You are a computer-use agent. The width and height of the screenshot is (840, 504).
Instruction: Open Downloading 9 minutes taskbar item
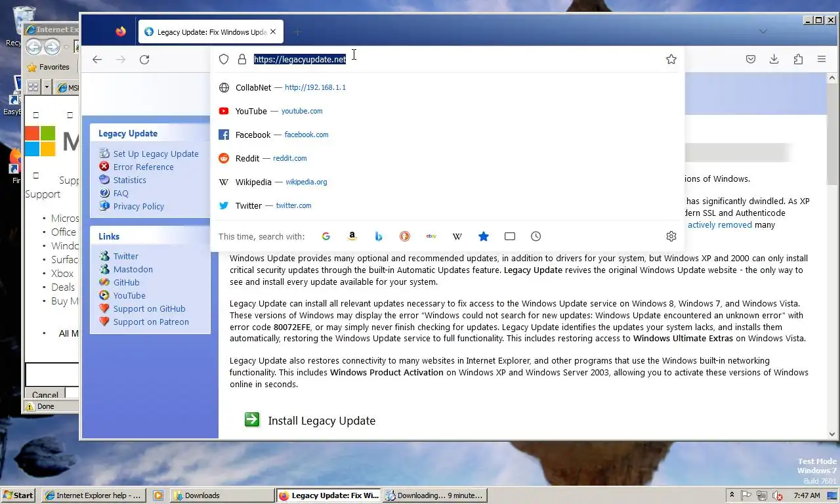[x=434, y=495]
